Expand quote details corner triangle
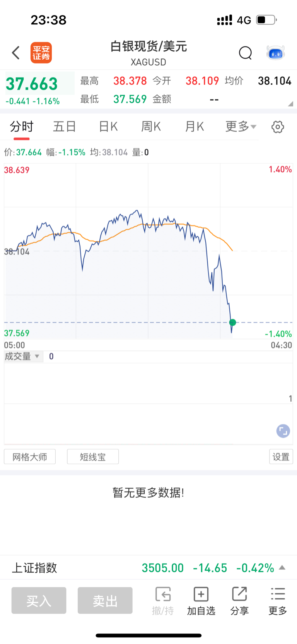297x644 pixels. (290, 104)
